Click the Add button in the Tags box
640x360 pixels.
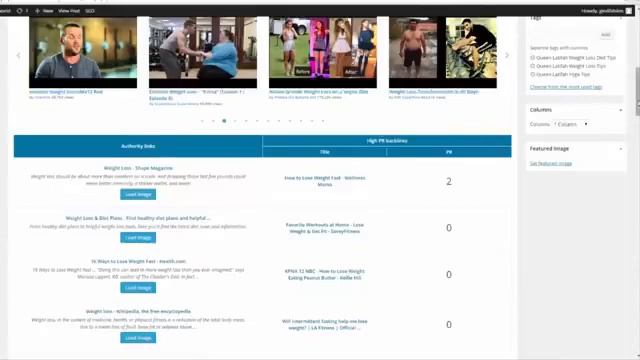pos(606,35)
